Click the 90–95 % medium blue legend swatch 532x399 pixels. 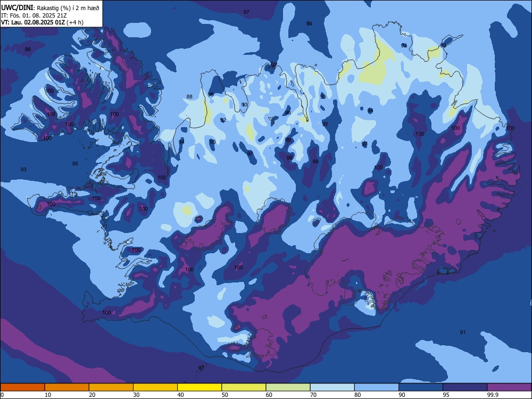click(421, 387)
